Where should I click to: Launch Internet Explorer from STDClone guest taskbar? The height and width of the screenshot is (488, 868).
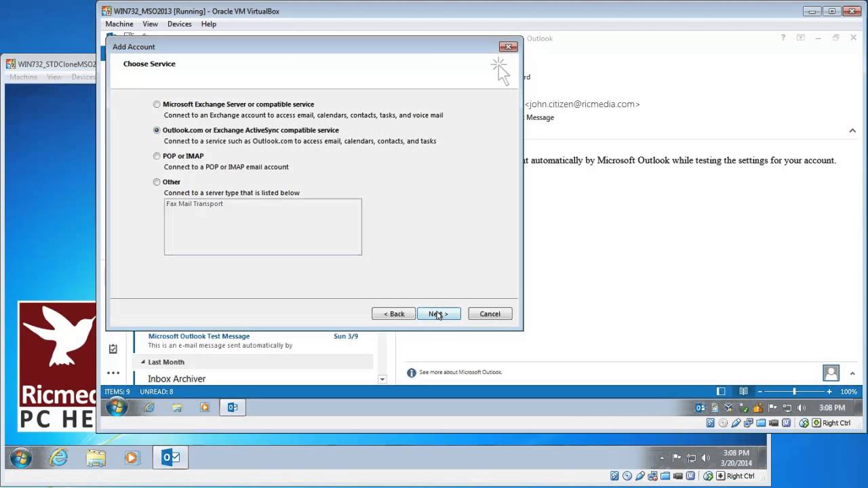tap(59, 457)
